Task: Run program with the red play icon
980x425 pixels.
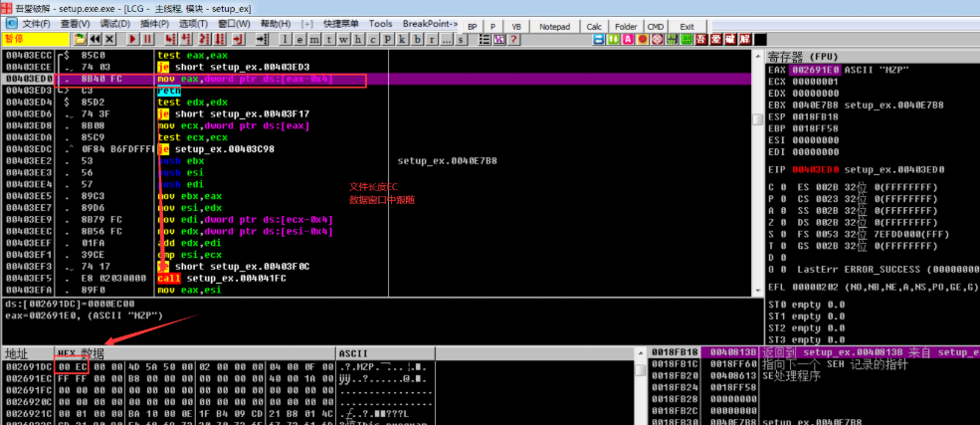Action: (132, 39)
